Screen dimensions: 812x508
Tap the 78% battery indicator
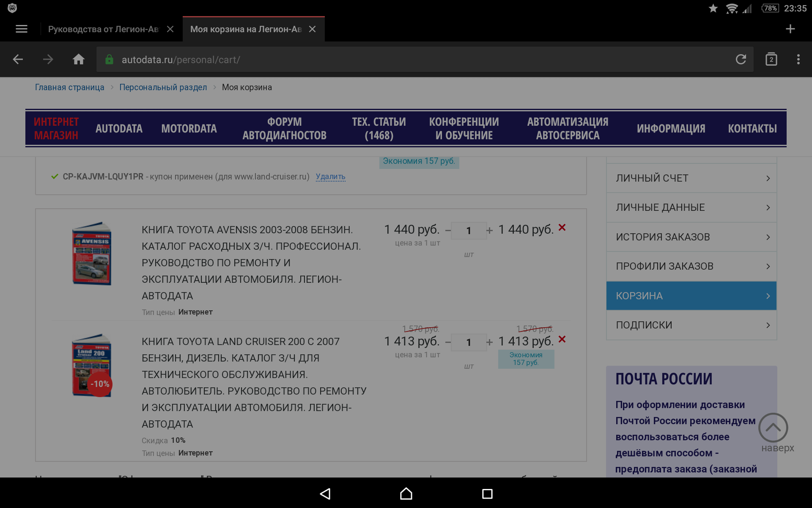pyautogui.click(x=770, y=8)
